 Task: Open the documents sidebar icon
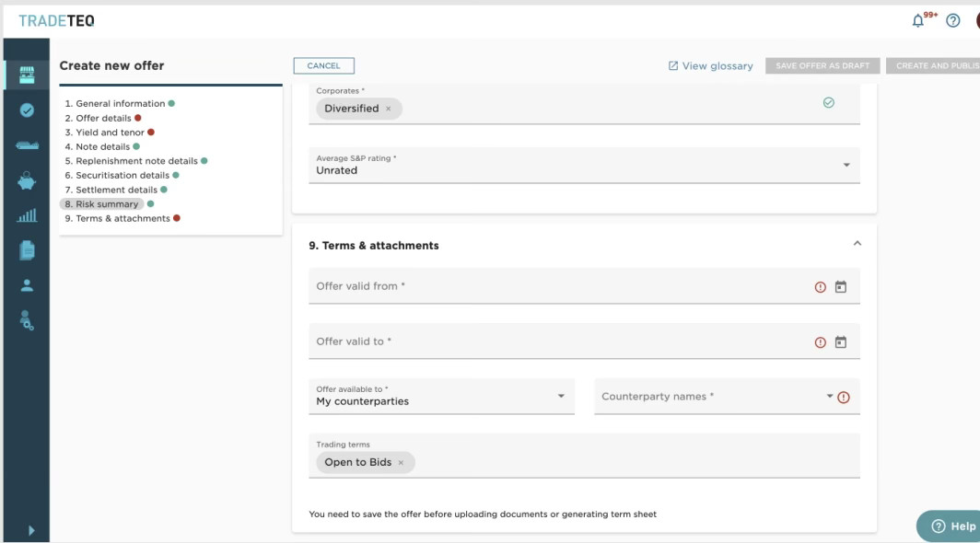pos(27,250)
